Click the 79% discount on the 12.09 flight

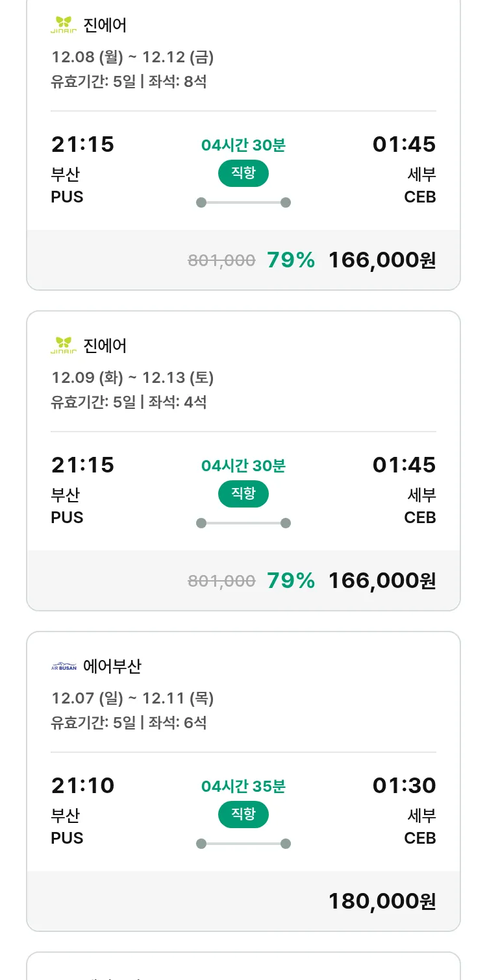coord(291,581)
